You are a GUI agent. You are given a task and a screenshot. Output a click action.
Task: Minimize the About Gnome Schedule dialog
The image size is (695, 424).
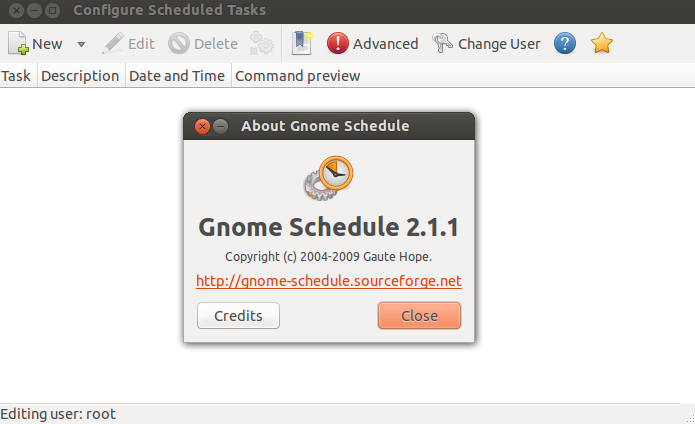pyautogui.click(x=220, y=127)
